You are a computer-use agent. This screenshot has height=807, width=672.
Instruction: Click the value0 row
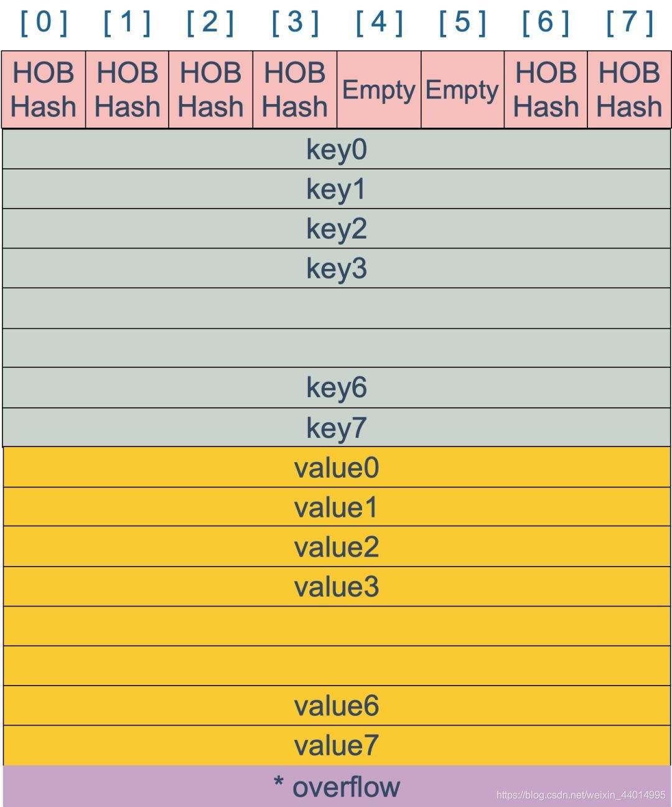(x=337, y=467)
